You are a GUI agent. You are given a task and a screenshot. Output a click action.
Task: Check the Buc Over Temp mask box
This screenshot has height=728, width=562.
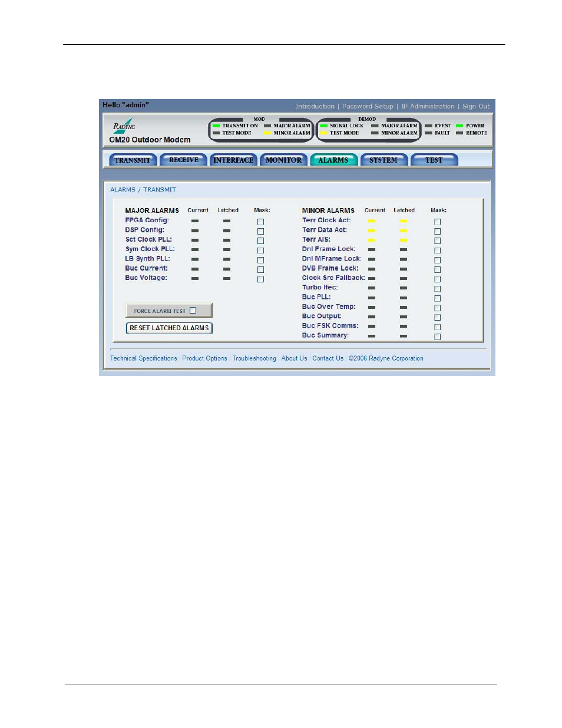pyautogui.click(x=437, y=308)
